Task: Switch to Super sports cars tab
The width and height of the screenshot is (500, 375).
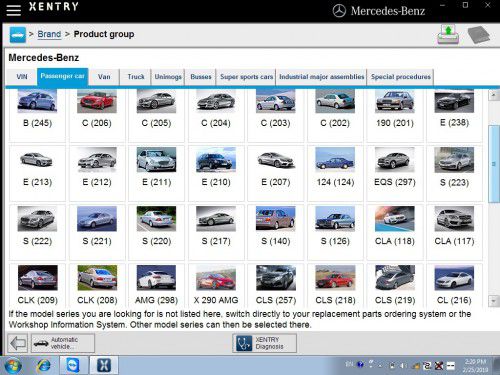Action: (246, 77)
